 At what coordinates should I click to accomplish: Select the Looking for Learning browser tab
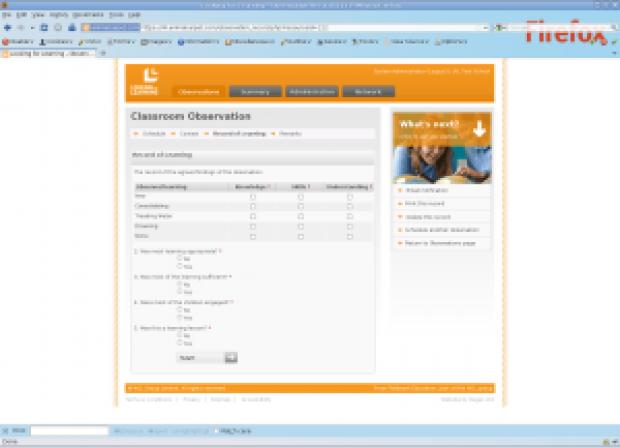[49, 53]
